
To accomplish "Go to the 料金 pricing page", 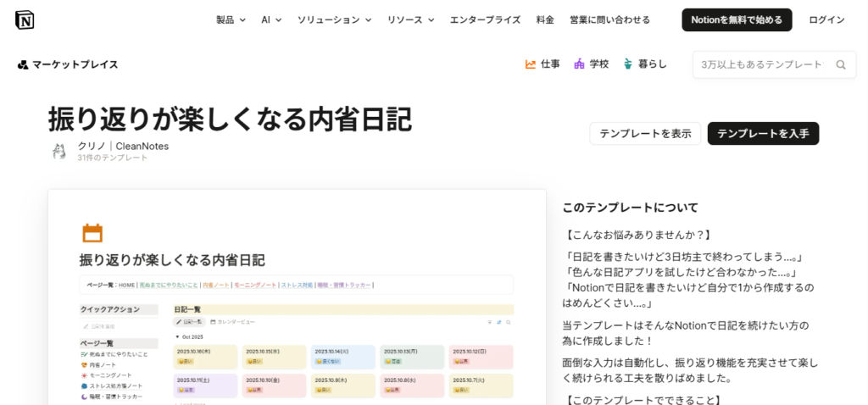I will pyautogui.click(x=545, y=19).
